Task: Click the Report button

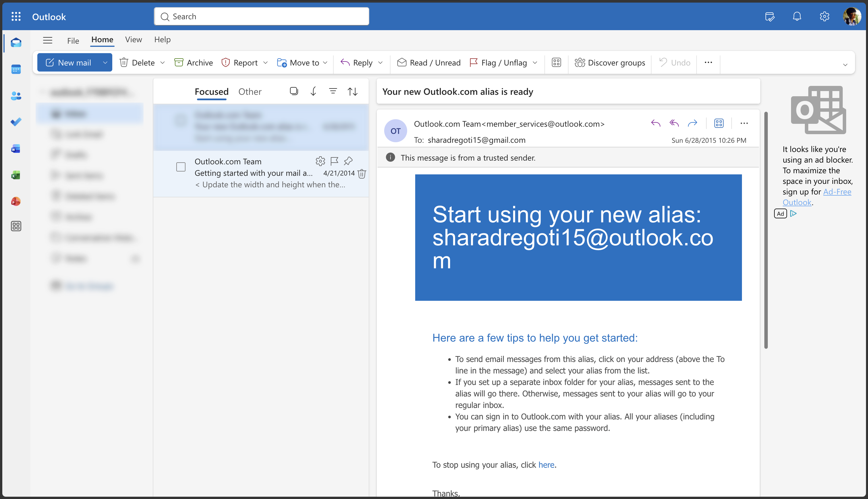Action: 239,62
